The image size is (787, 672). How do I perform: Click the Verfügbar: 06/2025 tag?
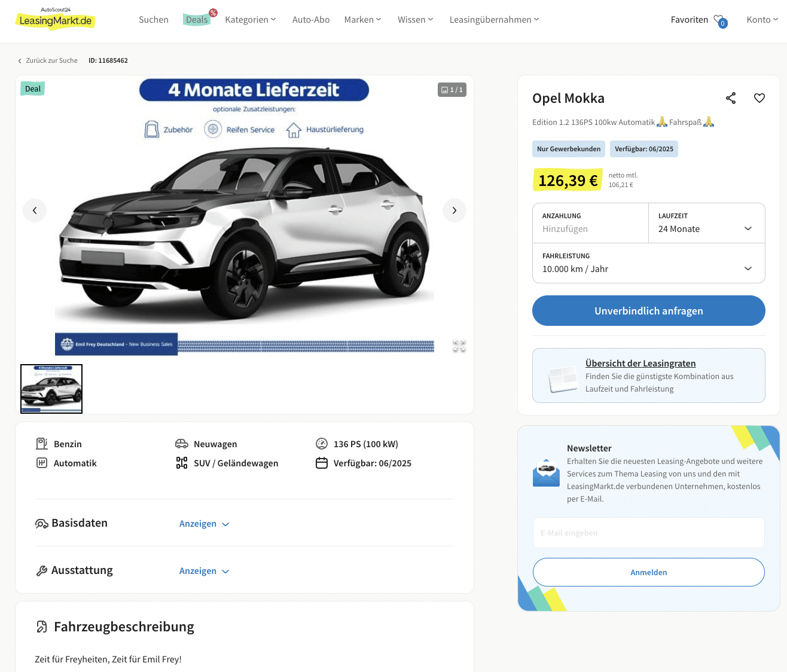tap(644, 149)
